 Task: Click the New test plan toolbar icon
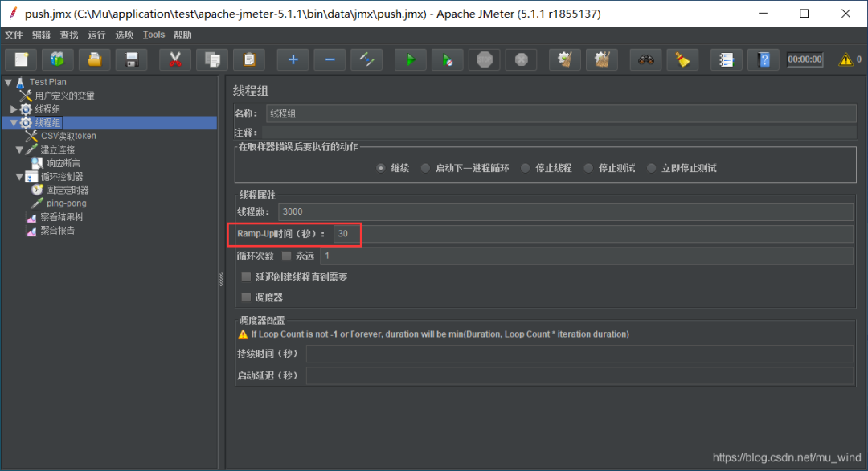21,59
